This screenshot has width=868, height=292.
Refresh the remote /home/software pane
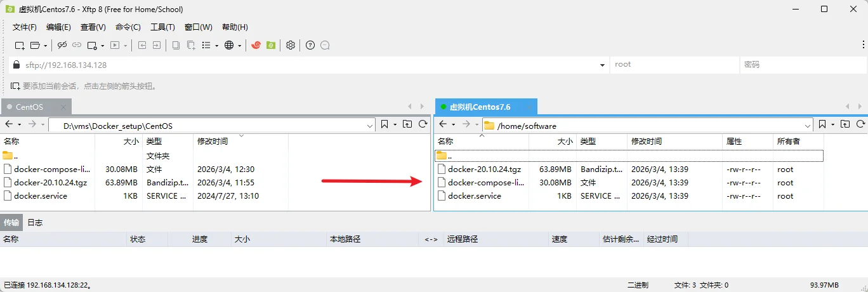tap(861, 124)
